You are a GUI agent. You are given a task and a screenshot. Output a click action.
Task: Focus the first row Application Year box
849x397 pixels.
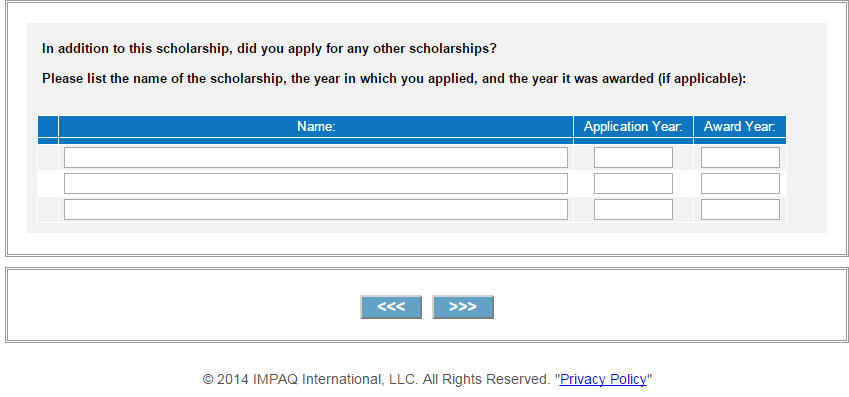click(x=633, y=158)
